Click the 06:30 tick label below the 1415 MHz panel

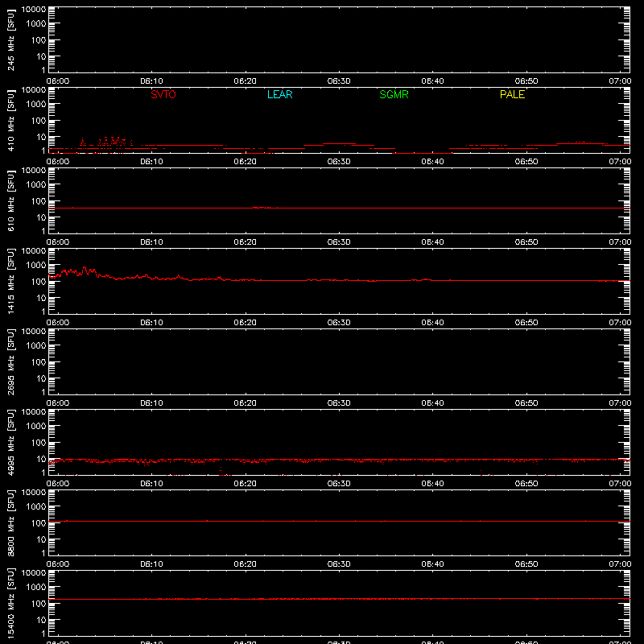(x=339, y=323)
